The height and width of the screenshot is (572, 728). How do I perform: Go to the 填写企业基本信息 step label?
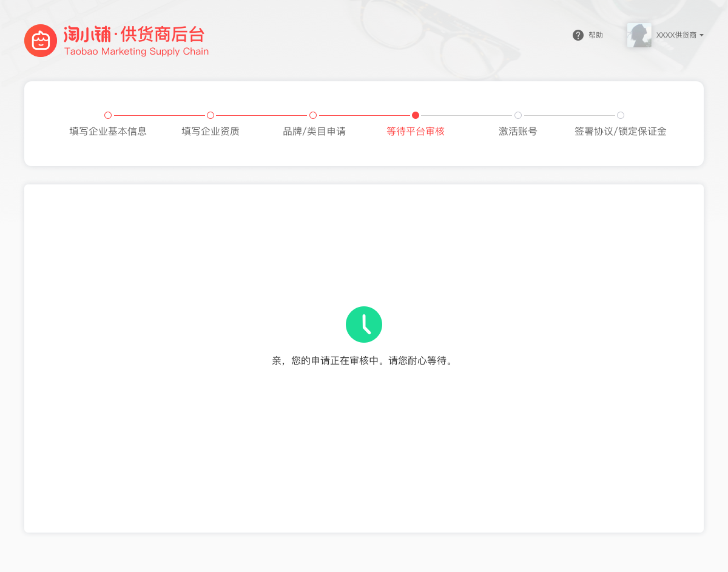[108, 132]
